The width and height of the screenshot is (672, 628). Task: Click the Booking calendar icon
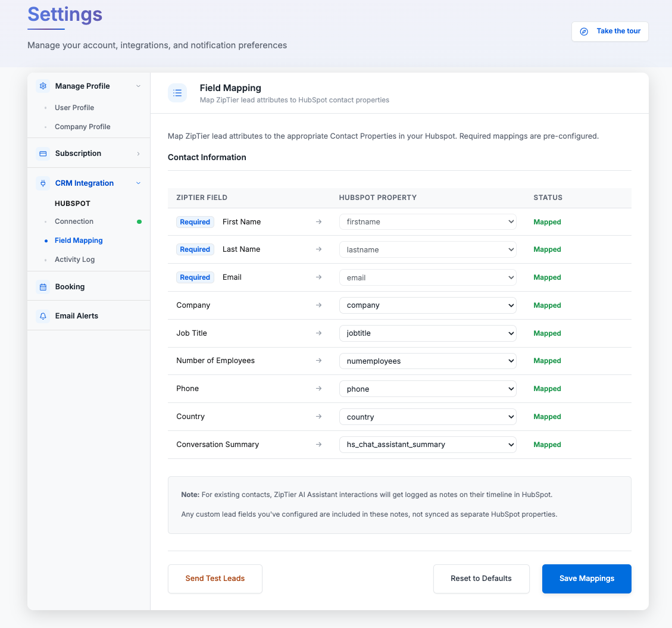point(43,287)
